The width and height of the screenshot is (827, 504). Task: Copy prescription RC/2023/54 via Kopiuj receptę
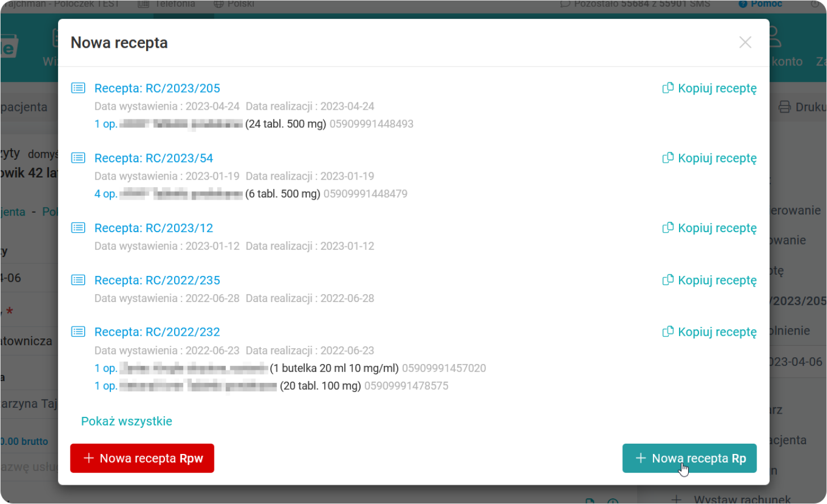pos(709,158)
